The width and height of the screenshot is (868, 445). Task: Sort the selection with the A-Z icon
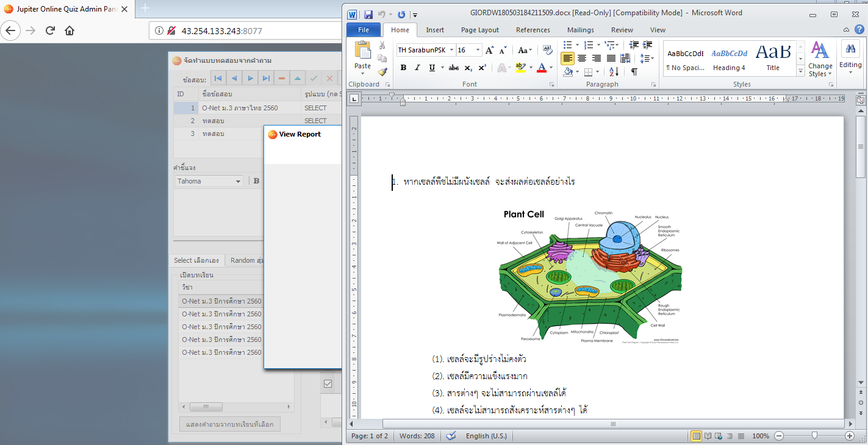614,72
